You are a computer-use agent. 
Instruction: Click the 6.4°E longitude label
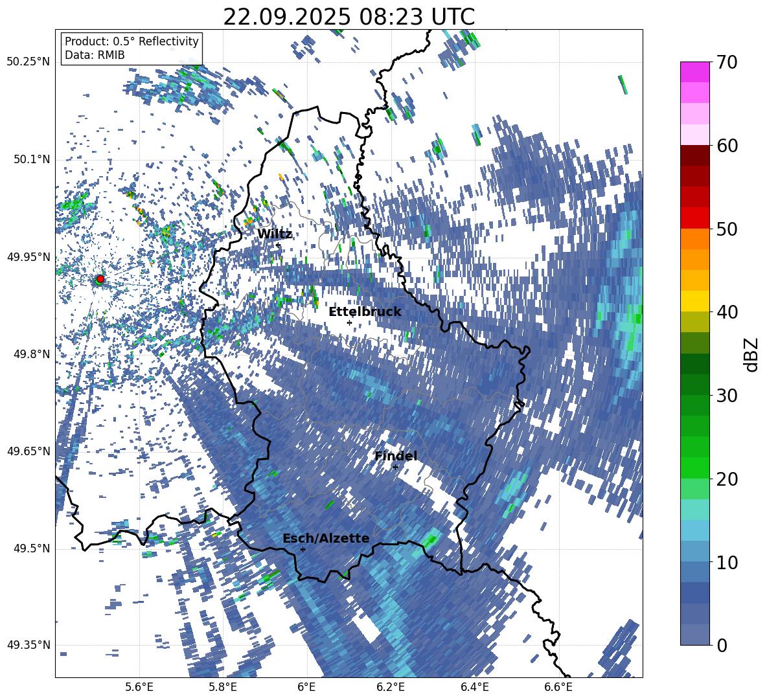tap(474, 687)
